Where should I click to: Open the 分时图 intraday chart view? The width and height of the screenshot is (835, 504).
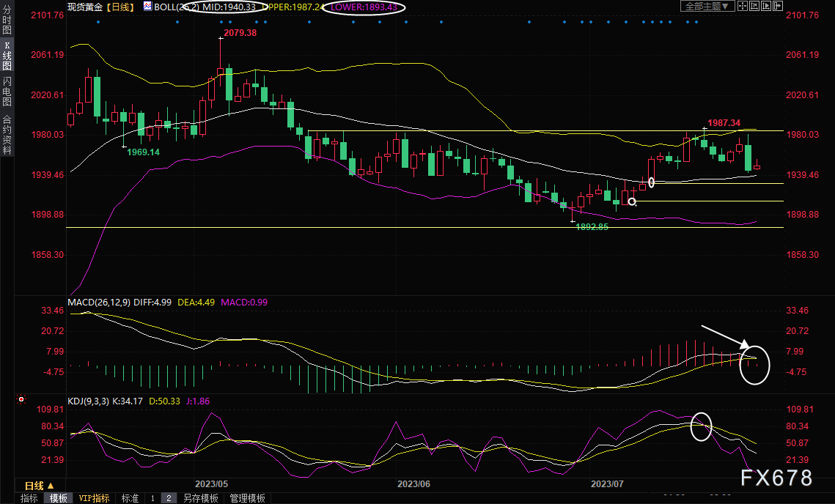tap(7, 21)
